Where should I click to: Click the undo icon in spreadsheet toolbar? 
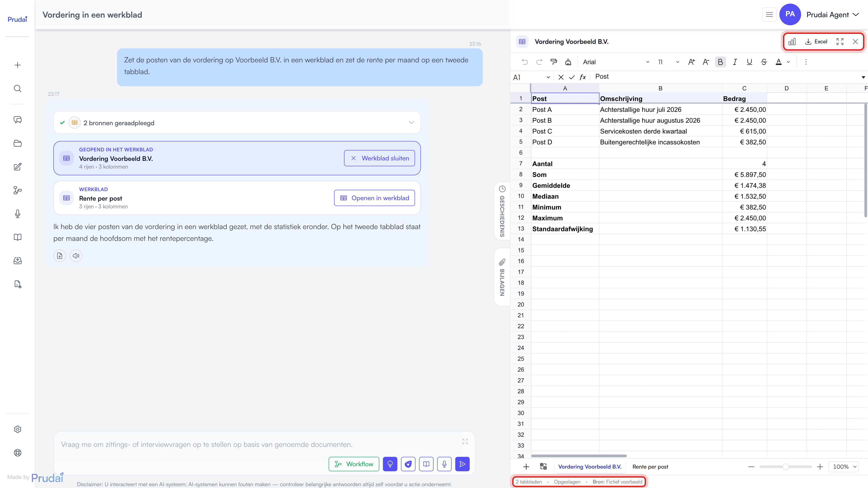(x=525, y=62)
